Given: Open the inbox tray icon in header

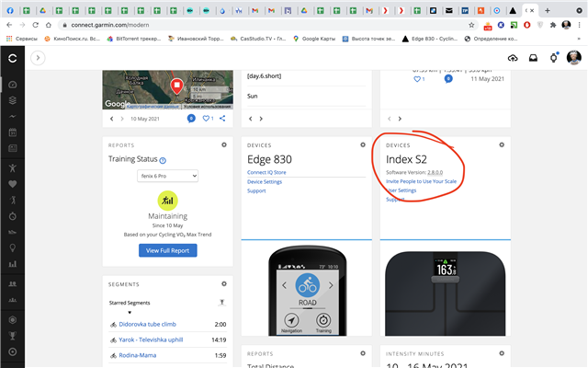Looking at the screenshot, I should point(533,58).
